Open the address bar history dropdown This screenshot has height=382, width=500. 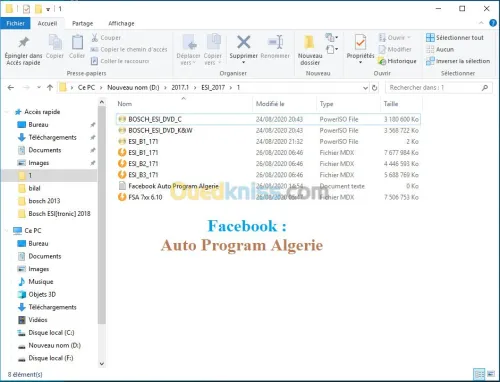tap(365, 88)
